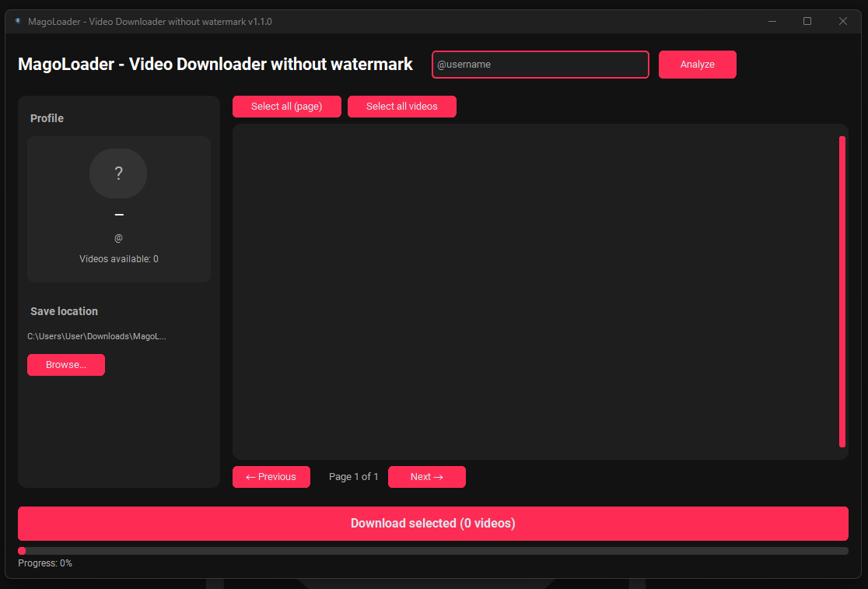Image resolution: width=868 pixels, height=589 pixels.
Task: Click the Analyze button
Action: [697, 65]
